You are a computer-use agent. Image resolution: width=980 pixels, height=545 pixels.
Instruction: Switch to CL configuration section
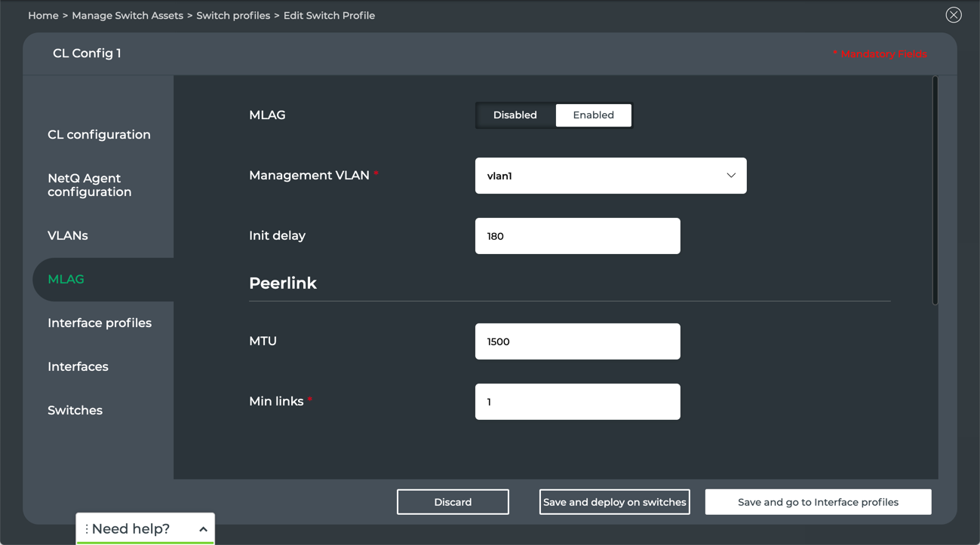click(x=99, y=135)
